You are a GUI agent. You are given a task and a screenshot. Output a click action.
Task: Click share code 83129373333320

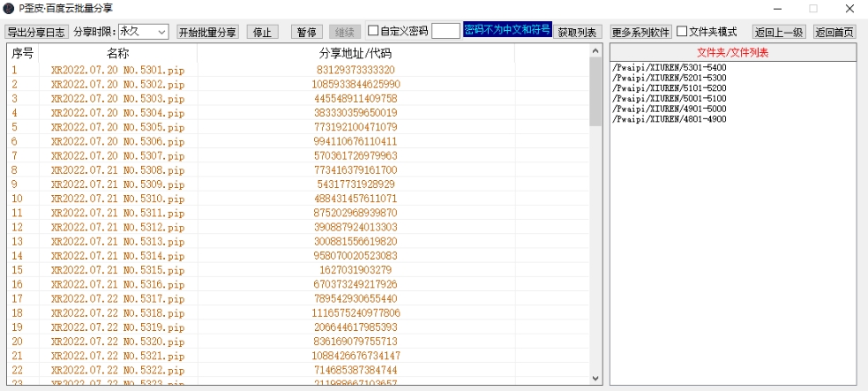click(x=356, y=70)
